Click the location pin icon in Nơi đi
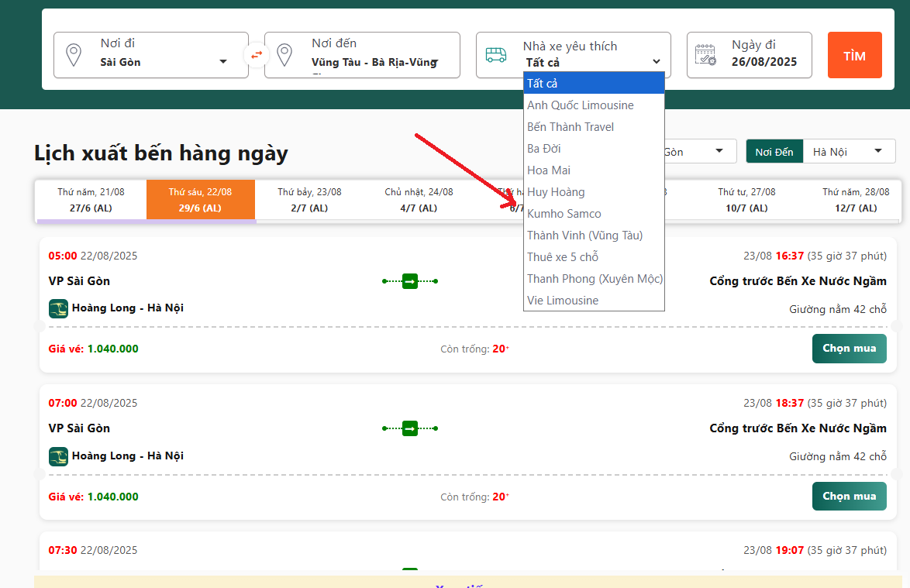This screenshot has height=588, width=910. 74,55
